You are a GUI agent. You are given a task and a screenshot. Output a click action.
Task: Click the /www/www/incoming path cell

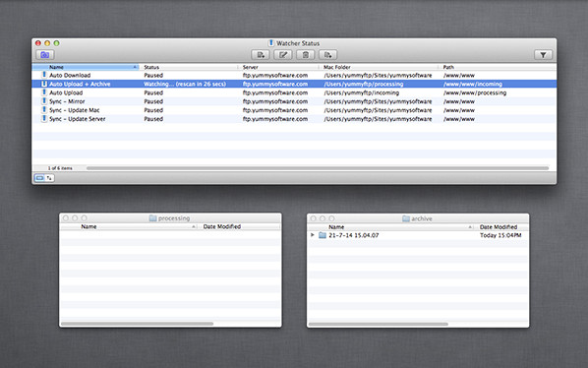pos(473,84)
